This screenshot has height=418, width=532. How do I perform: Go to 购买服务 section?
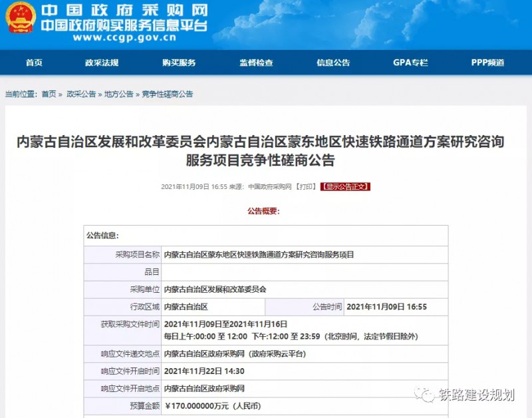(x=179, y=63)
